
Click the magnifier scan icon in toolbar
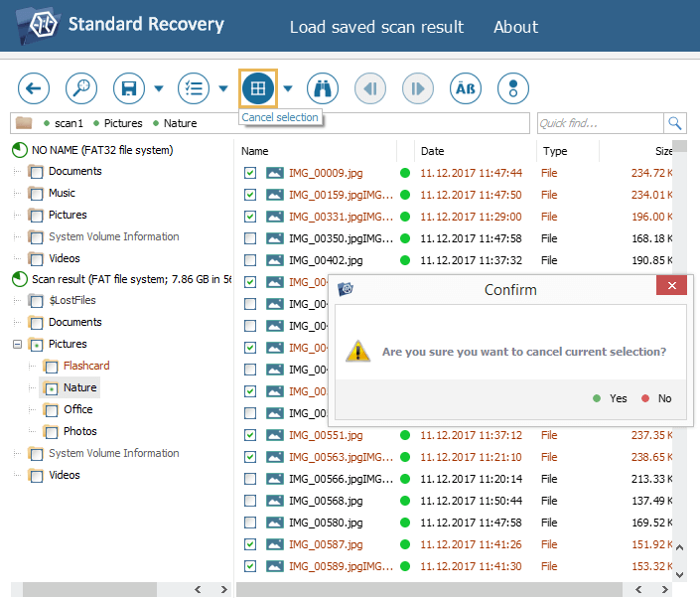point(81,88)
